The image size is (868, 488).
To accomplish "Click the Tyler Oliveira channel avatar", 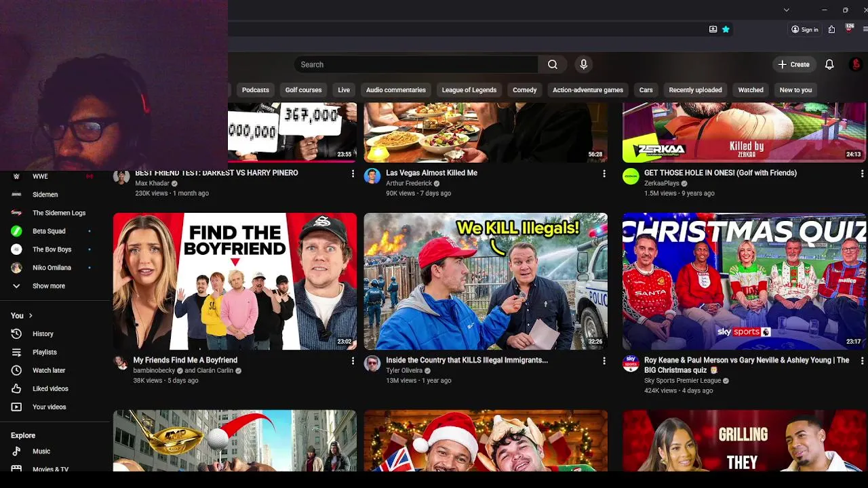I will [x=372, y=363].
